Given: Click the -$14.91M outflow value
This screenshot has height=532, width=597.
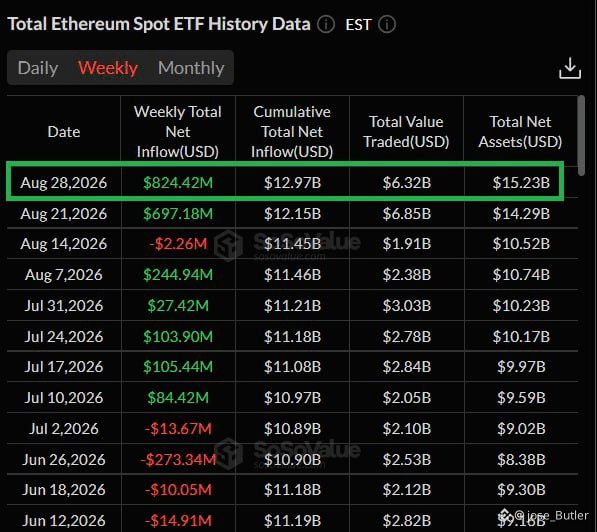Looking at the screenshot, I should (178, 521).
